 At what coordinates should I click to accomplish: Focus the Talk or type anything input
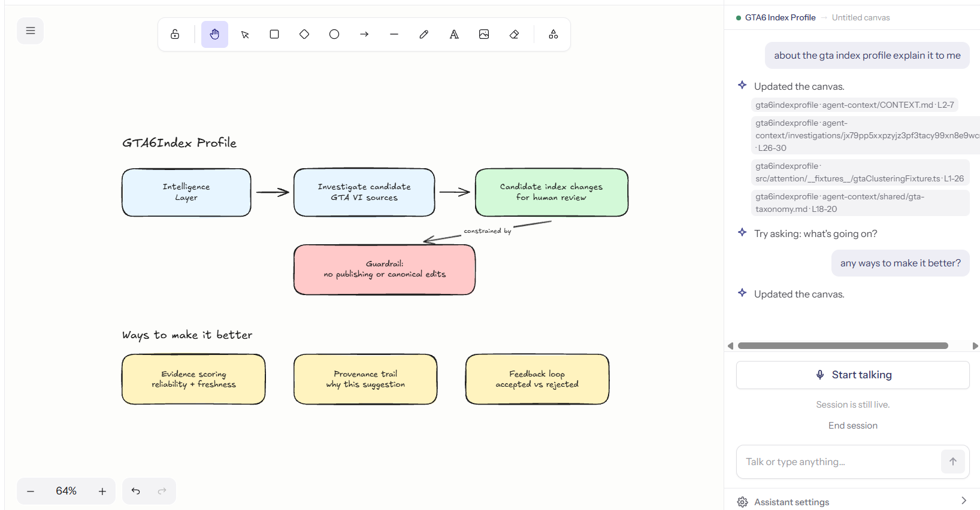[839, 462]
